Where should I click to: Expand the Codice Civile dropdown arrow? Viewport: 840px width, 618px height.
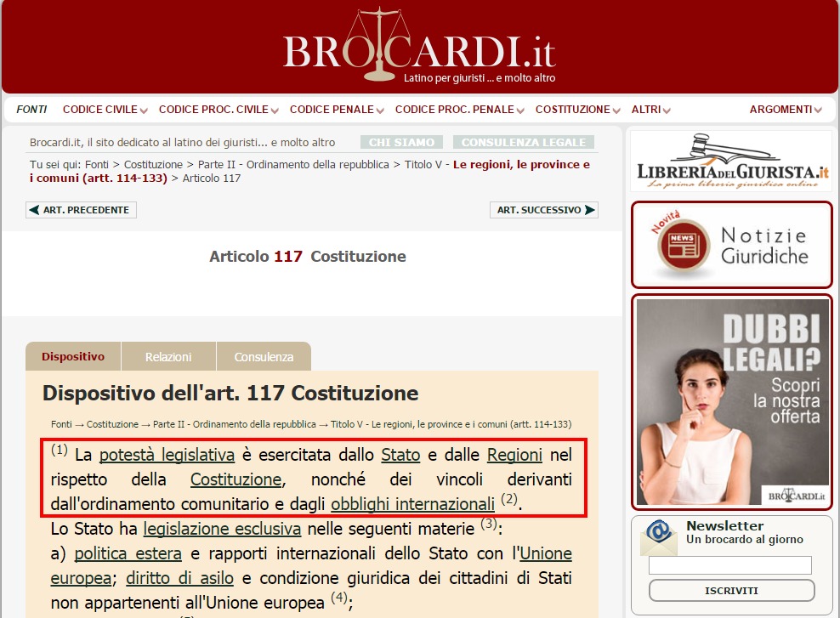tap(144, 111)
